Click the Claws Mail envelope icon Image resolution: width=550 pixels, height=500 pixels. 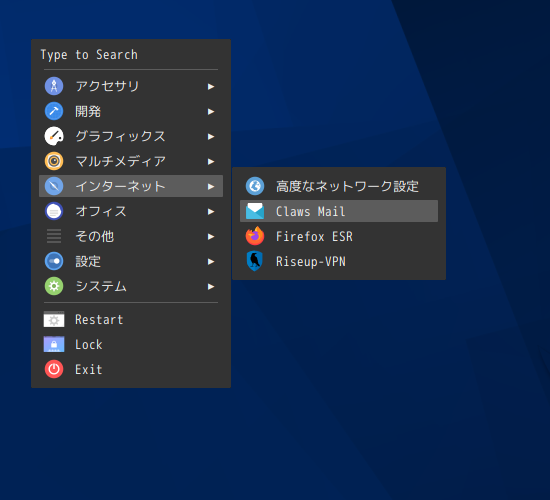coord(255,211)
